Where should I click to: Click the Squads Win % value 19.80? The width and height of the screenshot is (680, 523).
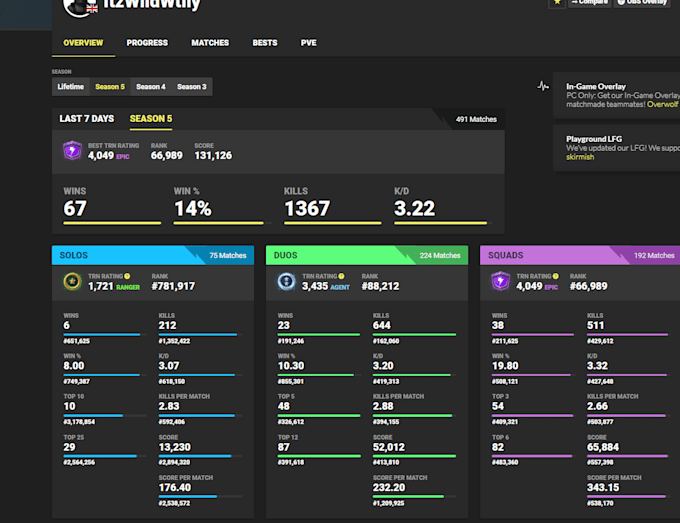505,366
